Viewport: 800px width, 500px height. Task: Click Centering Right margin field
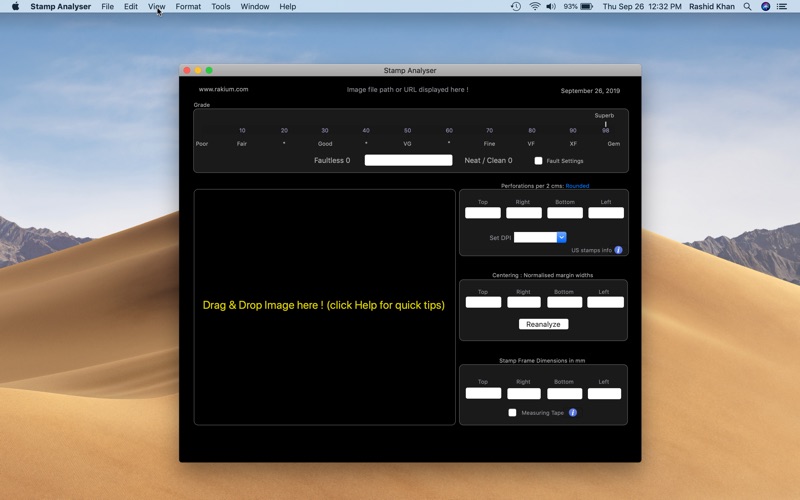pos(523,302)
